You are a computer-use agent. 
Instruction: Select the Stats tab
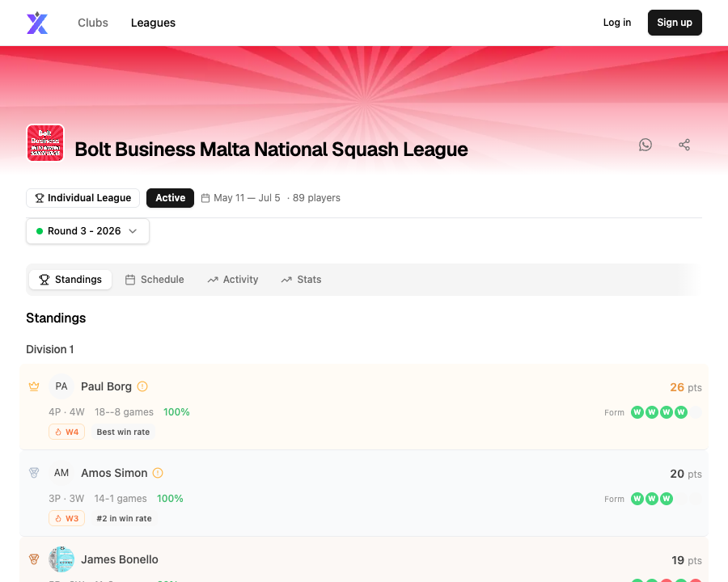(x=302, y=280)
